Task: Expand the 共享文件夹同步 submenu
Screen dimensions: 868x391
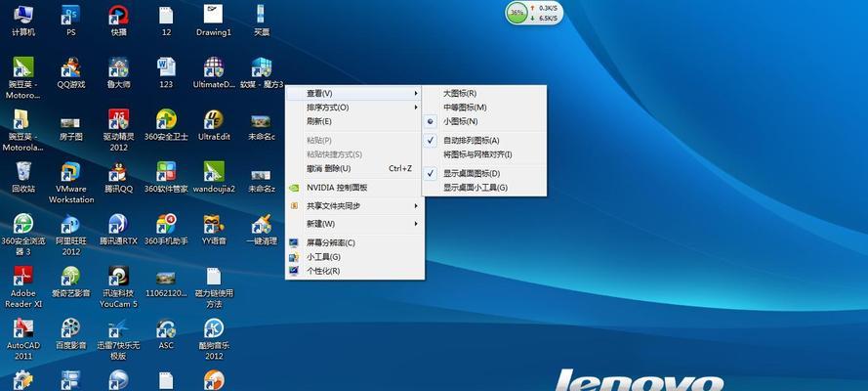Action: pos(354,206)
